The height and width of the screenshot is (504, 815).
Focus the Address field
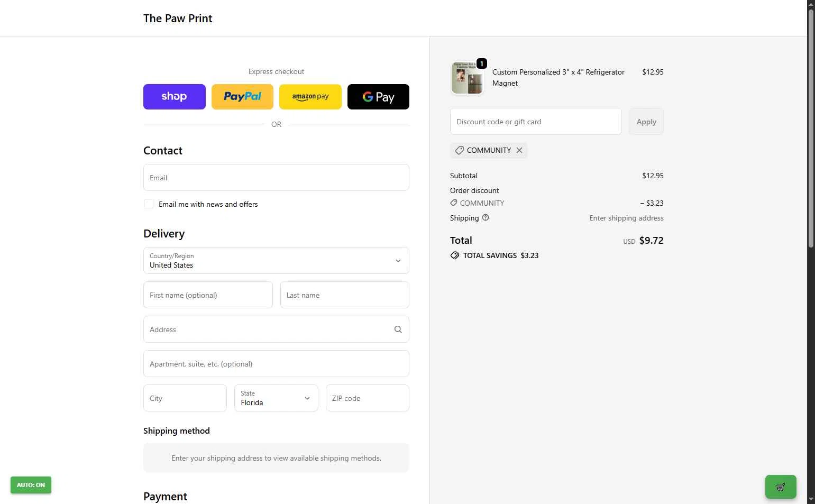[x=276, y=329]
